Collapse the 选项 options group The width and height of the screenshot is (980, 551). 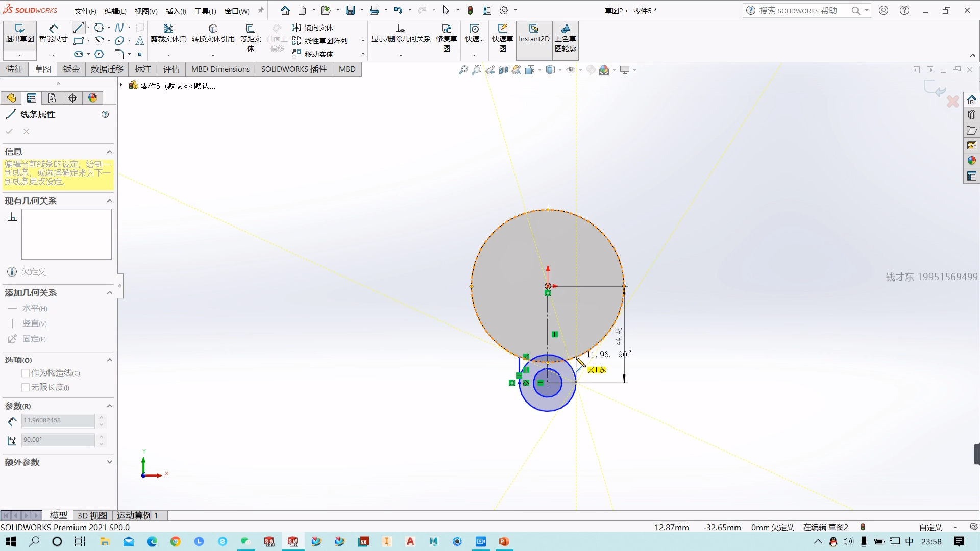click(109, 360)
